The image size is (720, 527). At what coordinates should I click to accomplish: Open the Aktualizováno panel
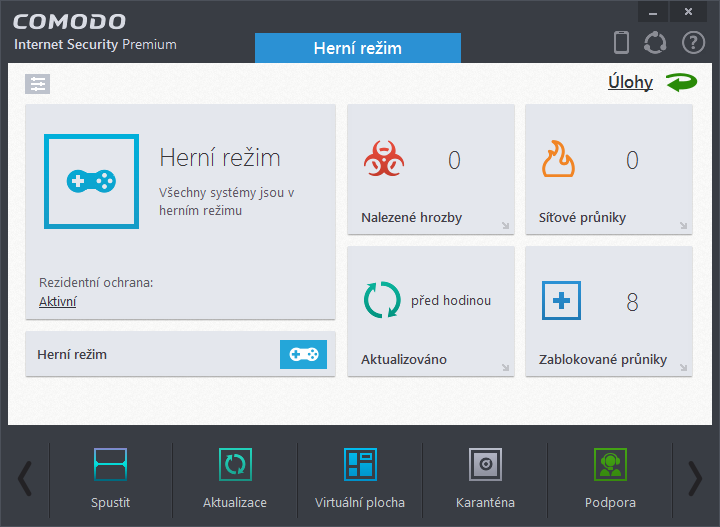click(x=431, y=311)
